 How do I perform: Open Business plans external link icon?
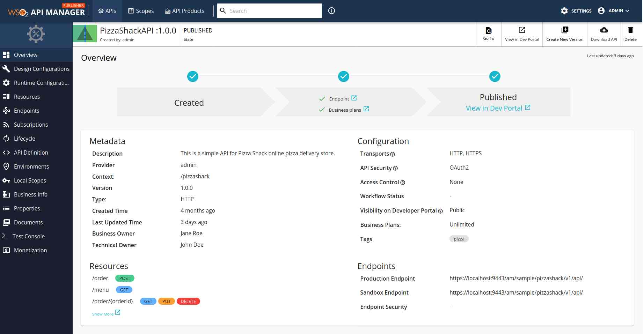click(366, 109)
